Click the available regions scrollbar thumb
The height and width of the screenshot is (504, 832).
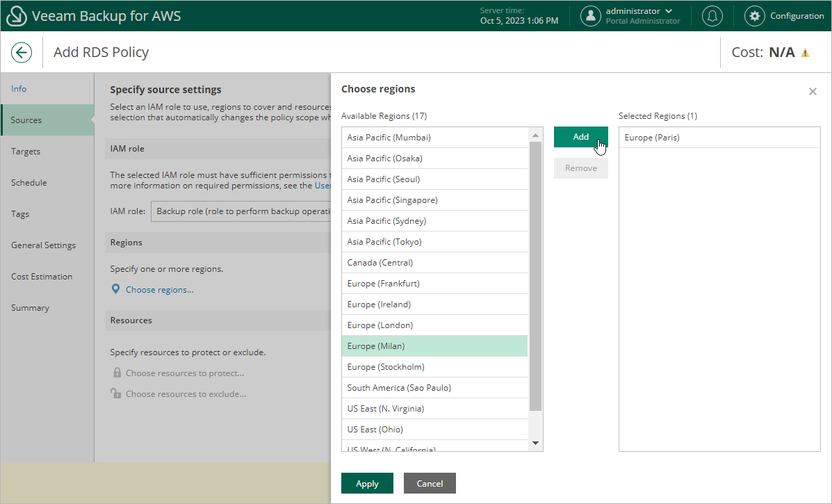pos(535,276)
